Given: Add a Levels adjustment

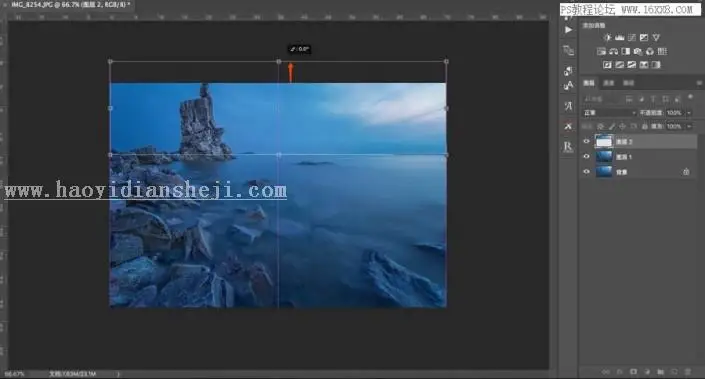Looking at the screenshot, I should (620, 38).
